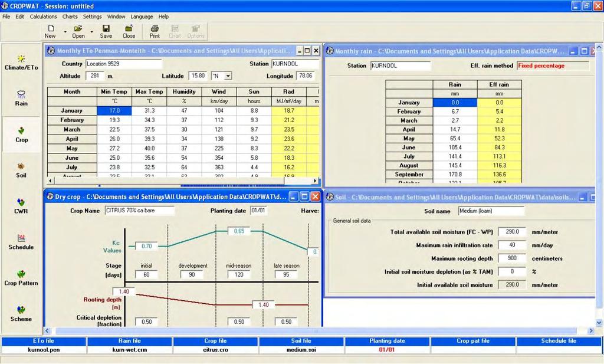Screen dimensions: 604x364
Task: Click the Options toolbar button
Action: click(196, 32)
